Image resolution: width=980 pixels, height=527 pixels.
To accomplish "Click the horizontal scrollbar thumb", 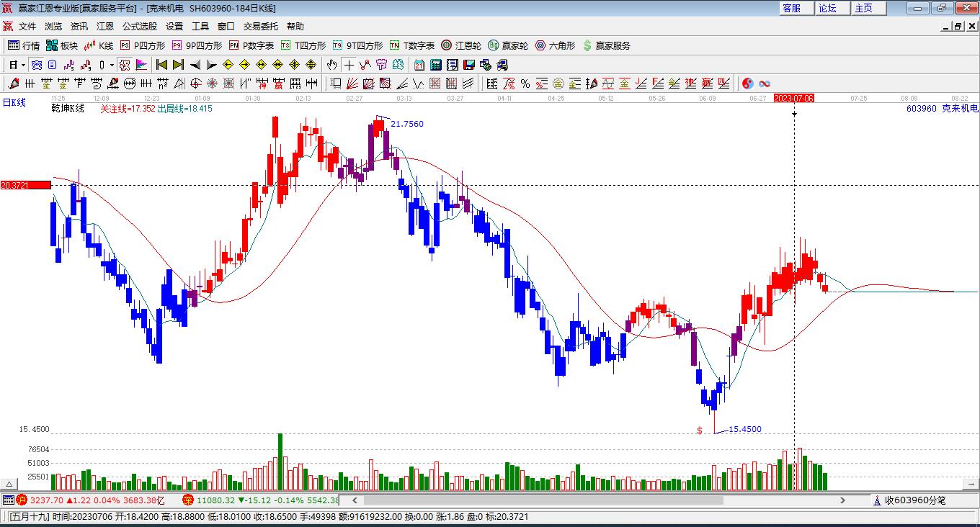I will 544,500.
